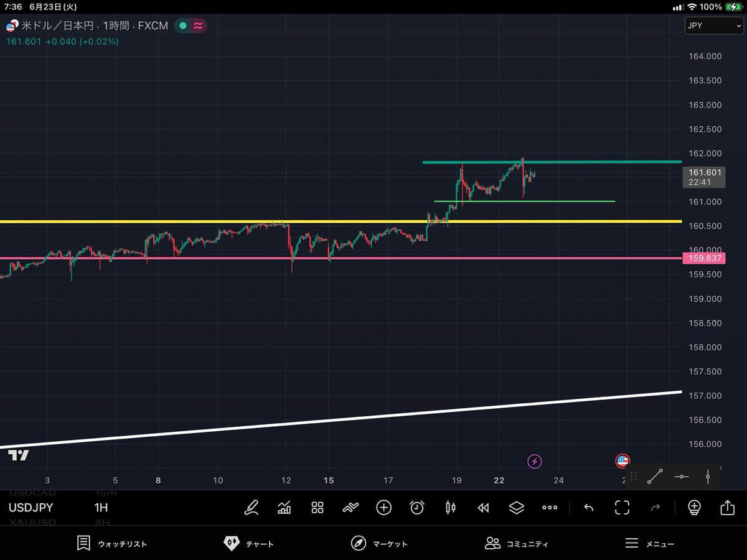Tap the 米ドル／日本円 · 1時間 · FXCM chart title

point(95,26)
